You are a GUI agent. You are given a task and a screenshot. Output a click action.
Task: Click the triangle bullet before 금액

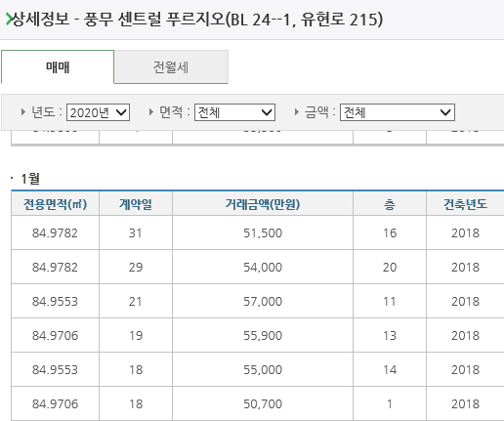coord(296,112)
